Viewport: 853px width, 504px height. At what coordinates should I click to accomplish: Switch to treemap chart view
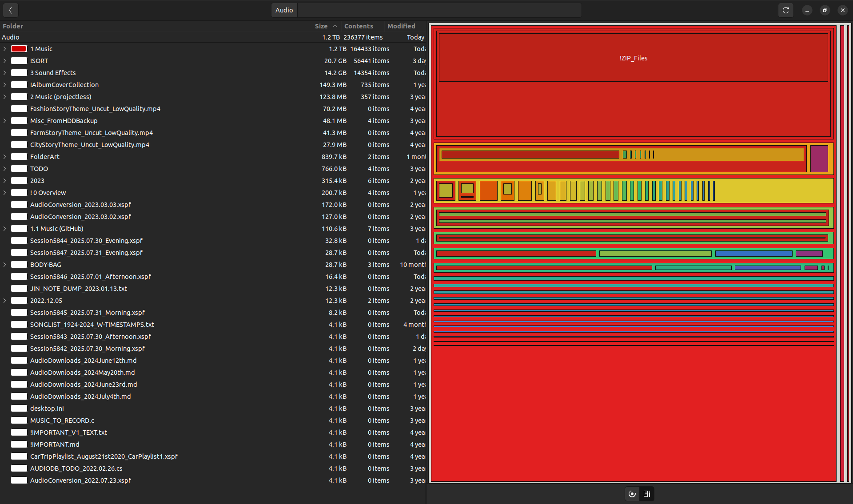tap(647, 494)
